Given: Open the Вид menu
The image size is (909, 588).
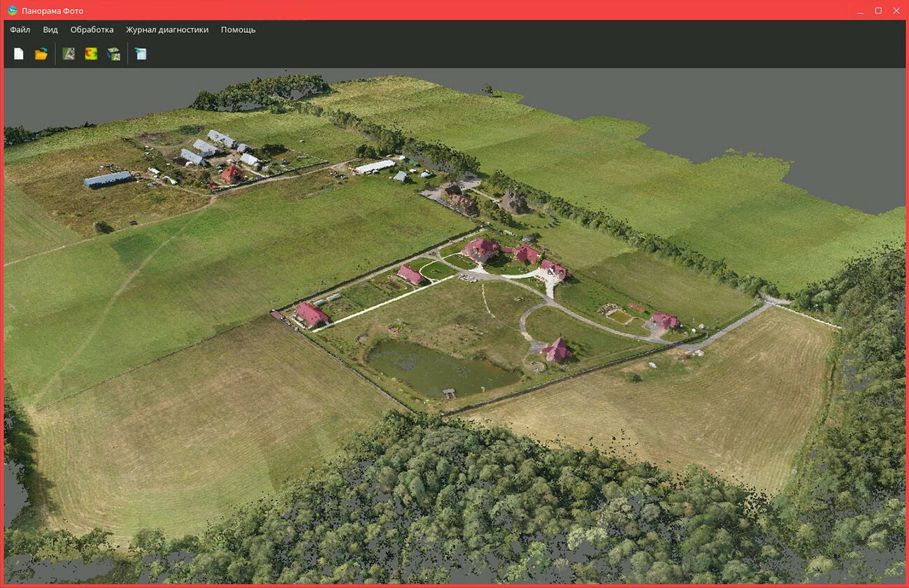Looking at the screenshot, I should (x=50, y=30).
